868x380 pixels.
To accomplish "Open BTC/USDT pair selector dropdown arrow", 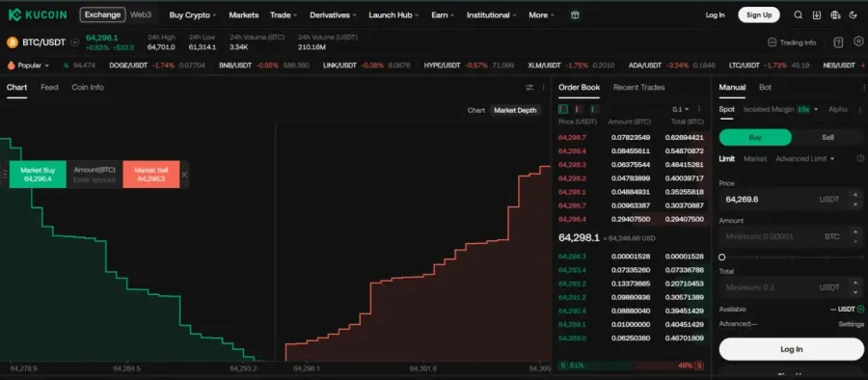I will coord(74,42).
